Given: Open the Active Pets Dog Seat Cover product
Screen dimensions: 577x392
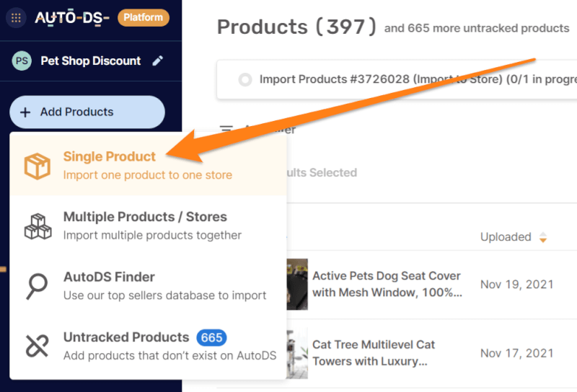Looking at the screenshot, I should coord(387,284).
